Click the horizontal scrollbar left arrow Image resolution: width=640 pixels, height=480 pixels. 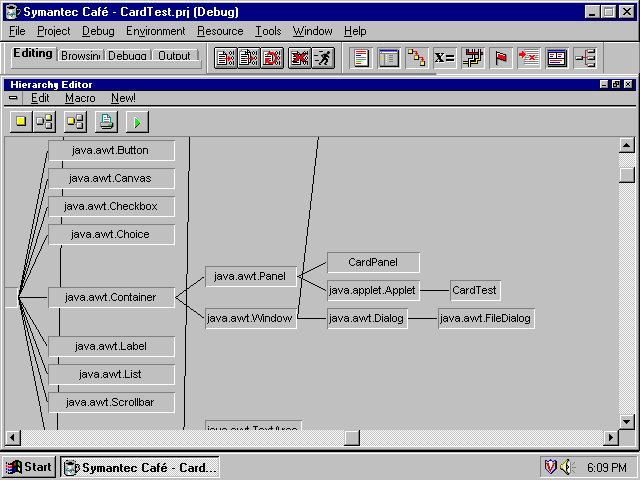pyautogui.click(x=13, y=438)
